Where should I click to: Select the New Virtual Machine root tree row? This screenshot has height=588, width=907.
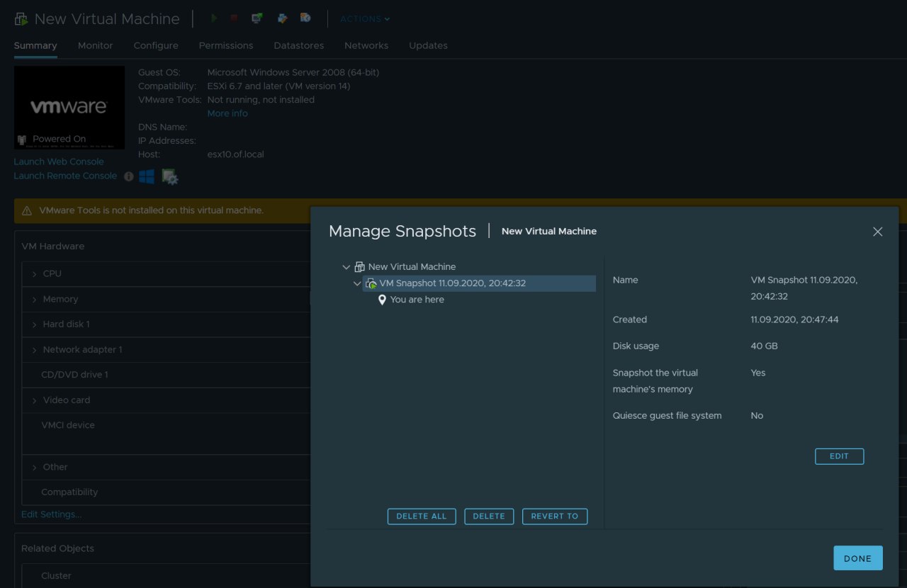coord(412,267)
